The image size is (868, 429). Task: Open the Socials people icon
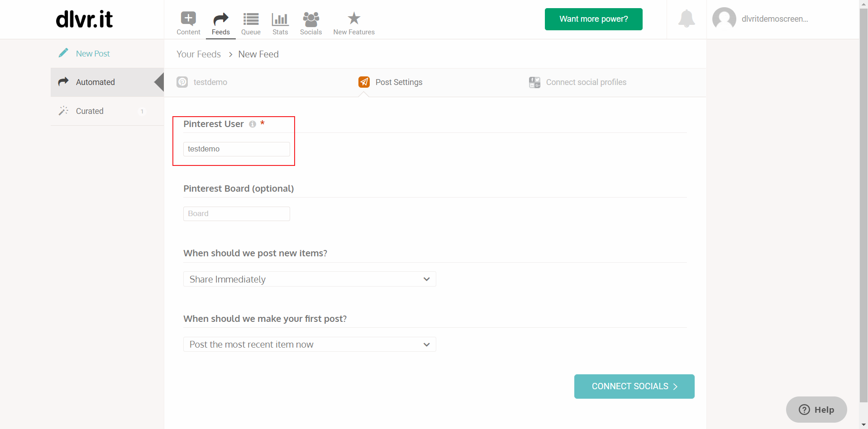pyautogui.click(x=311, y=19)
